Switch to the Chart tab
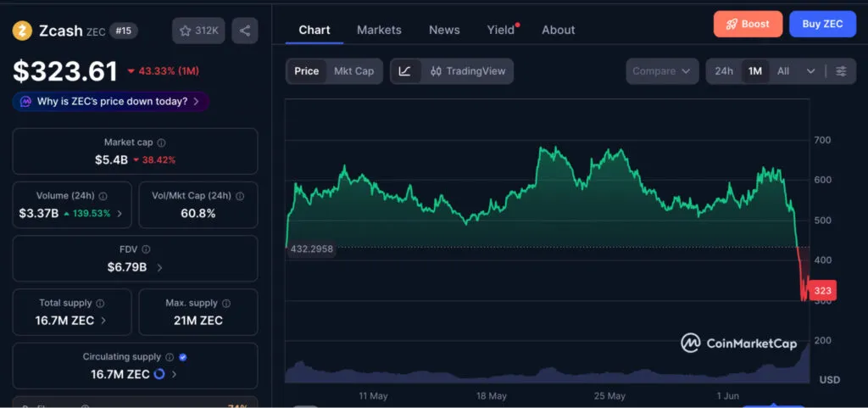868x408 pixels. [314, 30]
